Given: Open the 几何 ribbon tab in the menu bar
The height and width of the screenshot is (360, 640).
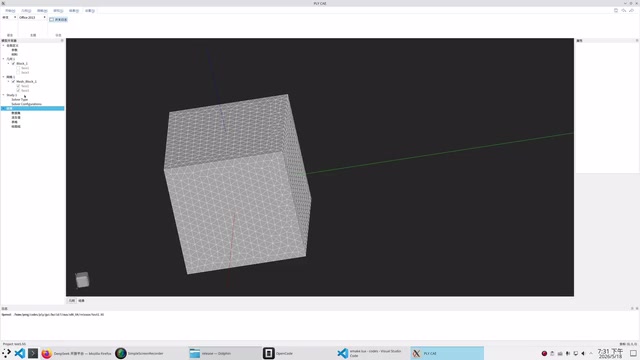Looking at the screenshot, I should coord(26,11).
